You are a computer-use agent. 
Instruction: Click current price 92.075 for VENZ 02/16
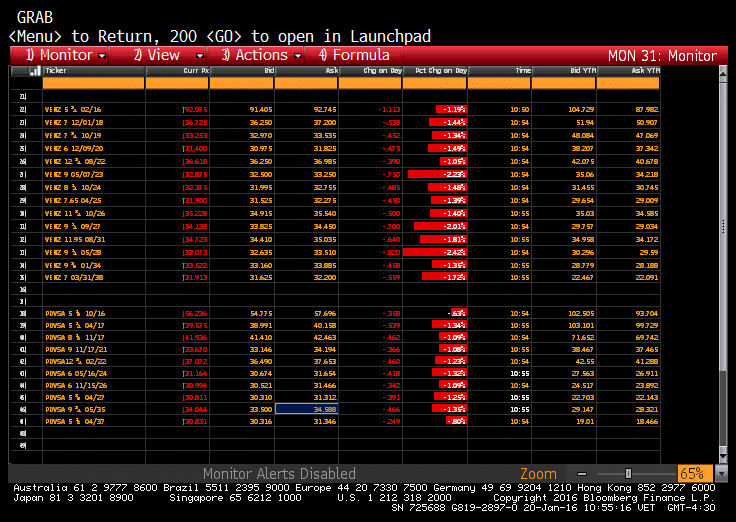[x=195, y=109]
